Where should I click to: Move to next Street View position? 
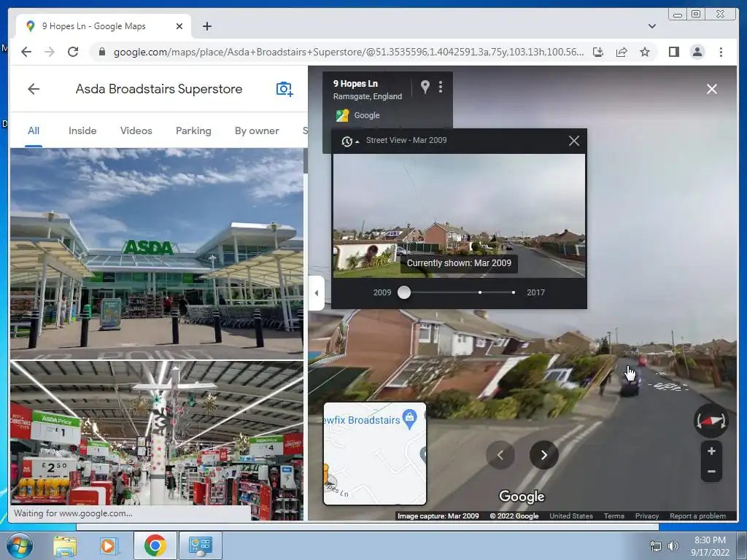[x=543, y=455]
